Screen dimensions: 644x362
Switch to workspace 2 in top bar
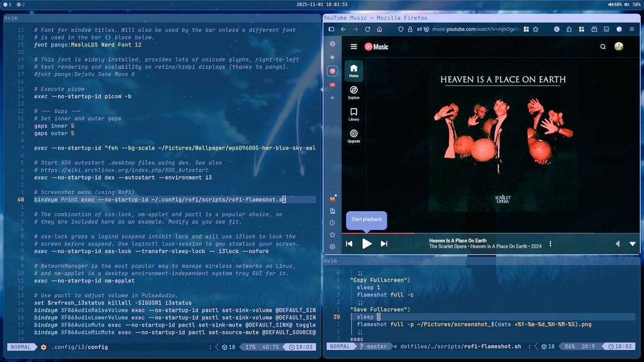21,4
